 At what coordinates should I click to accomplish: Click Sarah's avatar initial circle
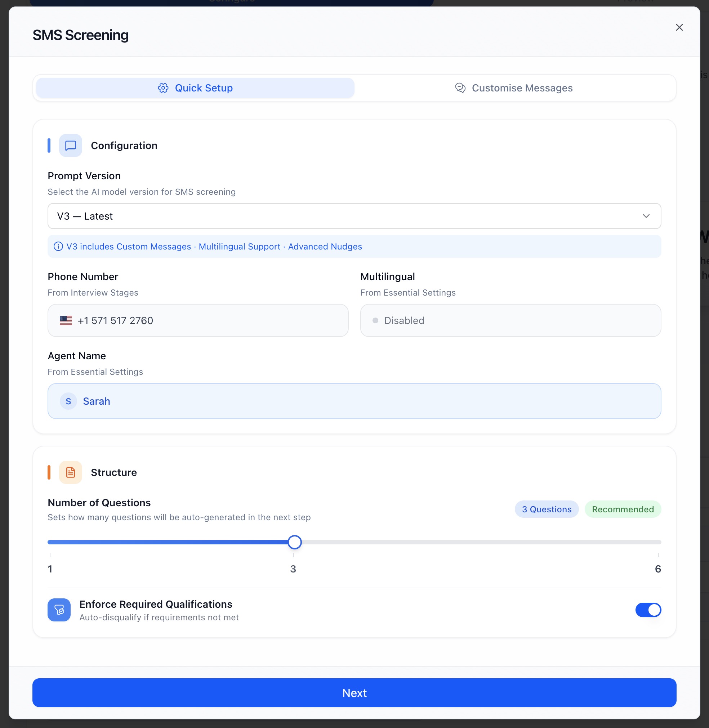(x=68, y=401)
